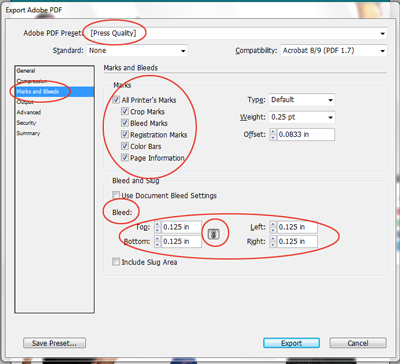Open the marks Type dropdown
The width and height of the screenshot is (400, 364).
tap(302, 100)
